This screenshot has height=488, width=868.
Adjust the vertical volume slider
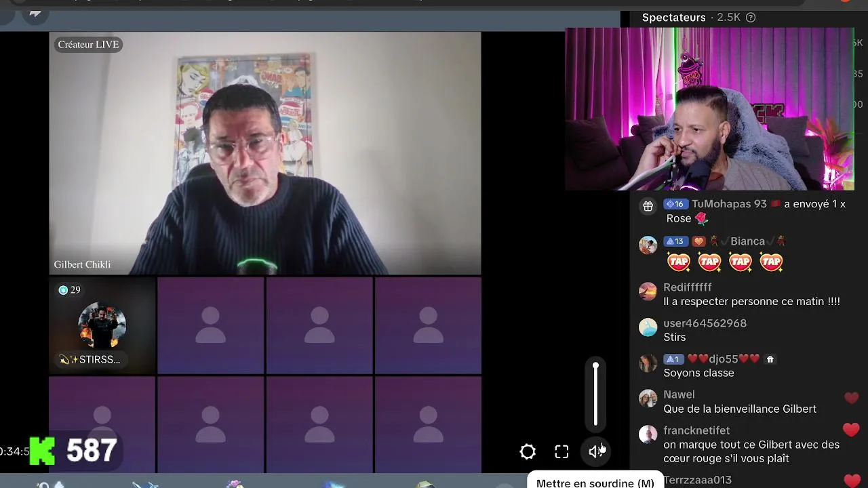point(595,394)
